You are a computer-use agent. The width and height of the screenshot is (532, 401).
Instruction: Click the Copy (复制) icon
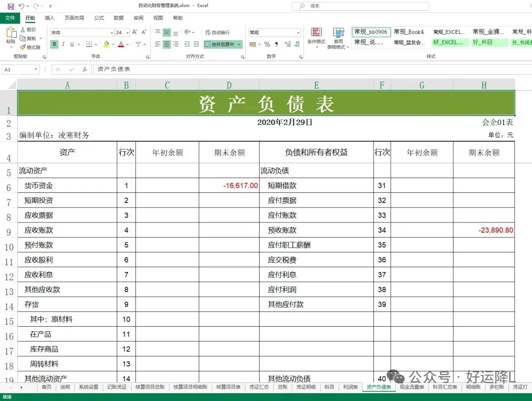point(23,38)
